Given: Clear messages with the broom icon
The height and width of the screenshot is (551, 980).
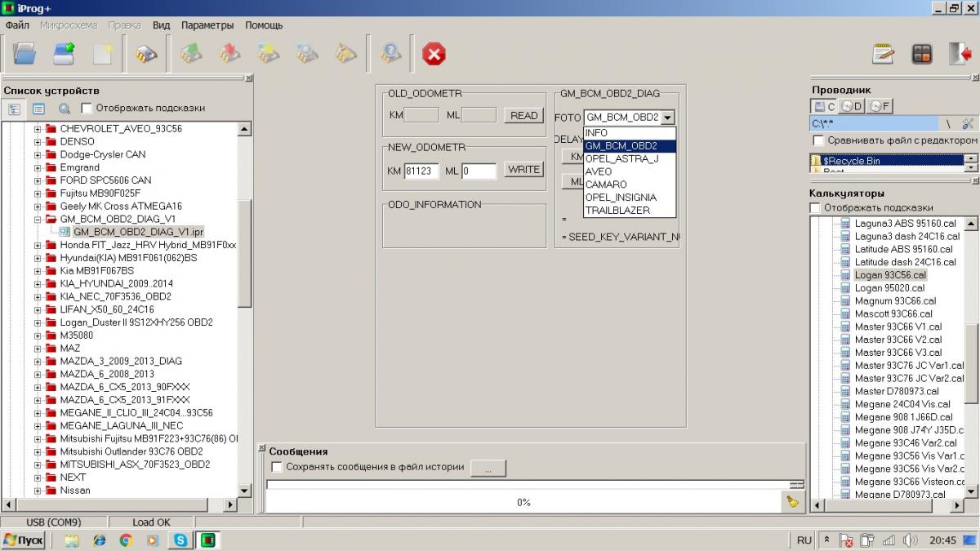Looking at the screenshot, I should click(x=792, y=502).
